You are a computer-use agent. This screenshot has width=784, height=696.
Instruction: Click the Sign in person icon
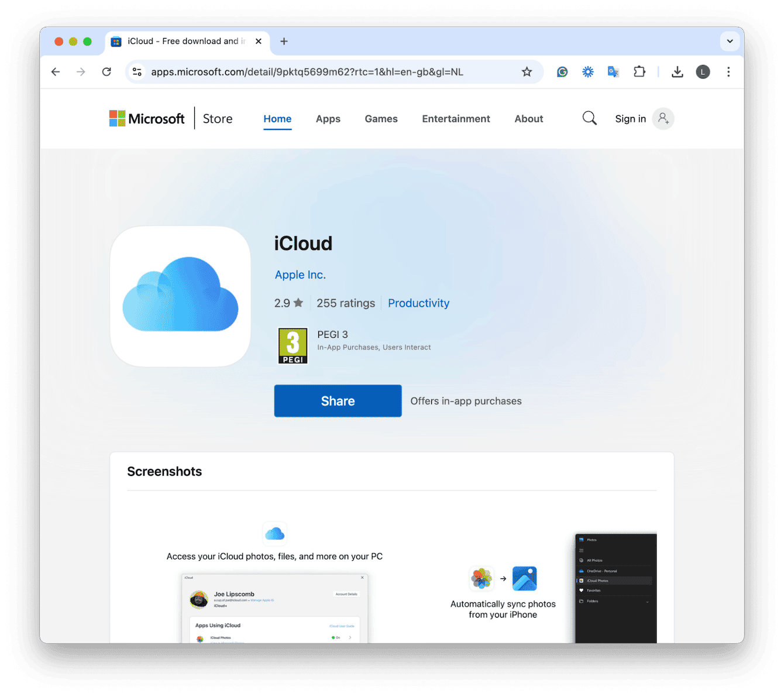coord(663,118)
